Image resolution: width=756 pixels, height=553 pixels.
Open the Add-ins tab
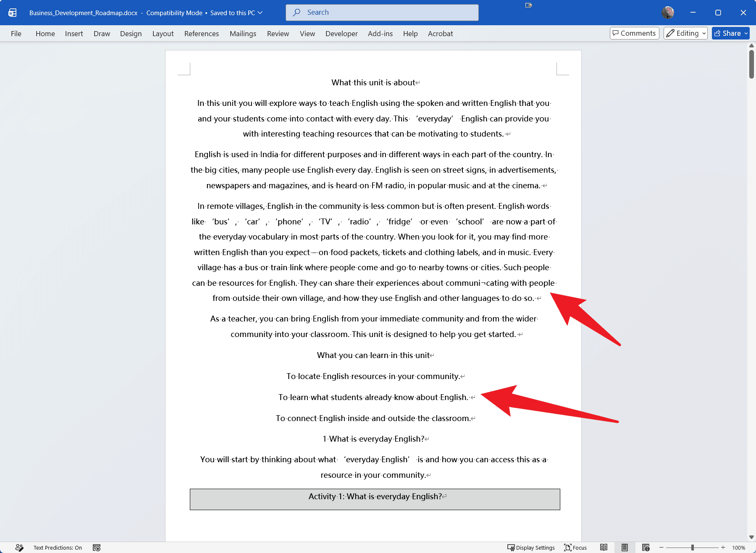click(380, 34)
